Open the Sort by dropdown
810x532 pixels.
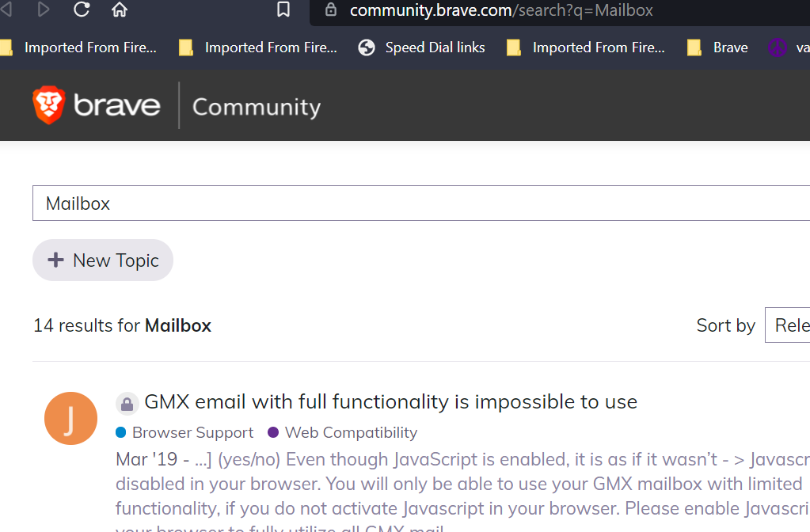[787, 325]
